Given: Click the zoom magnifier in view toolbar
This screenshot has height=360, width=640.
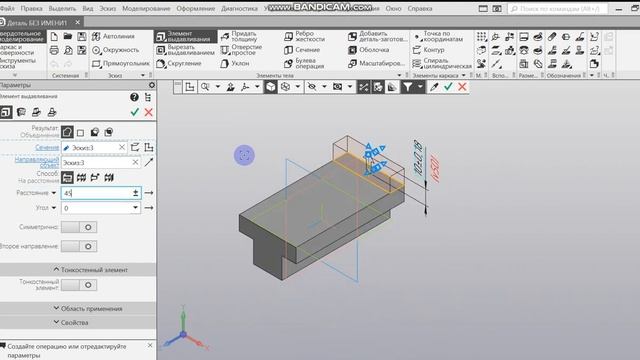Looking at the screenshot, I should coord(205,87).
